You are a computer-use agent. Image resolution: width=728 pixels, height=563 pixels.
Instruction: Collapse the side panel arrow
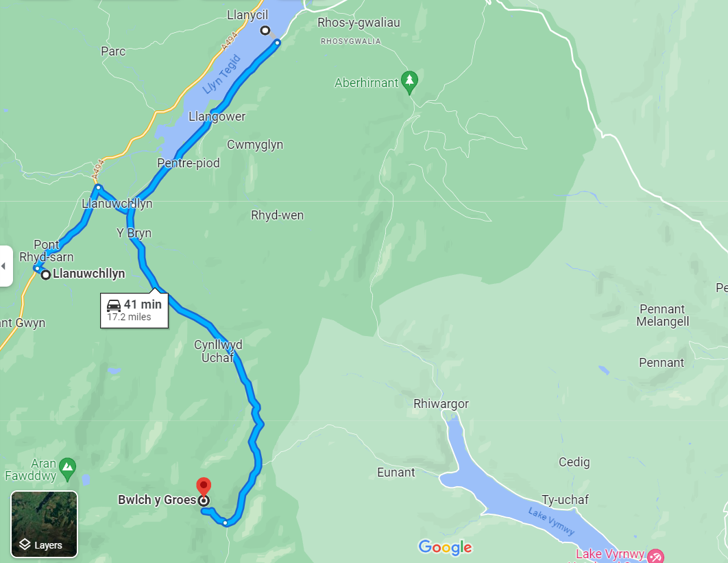4,266
